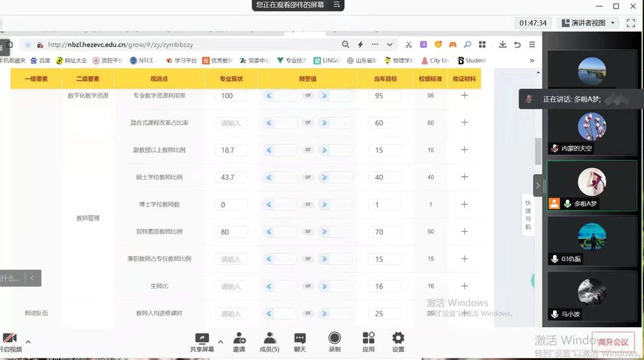Toggle the fullscreen icon at top right
The height and width of the screenshot is (360, 644).
tap(631, 23)
